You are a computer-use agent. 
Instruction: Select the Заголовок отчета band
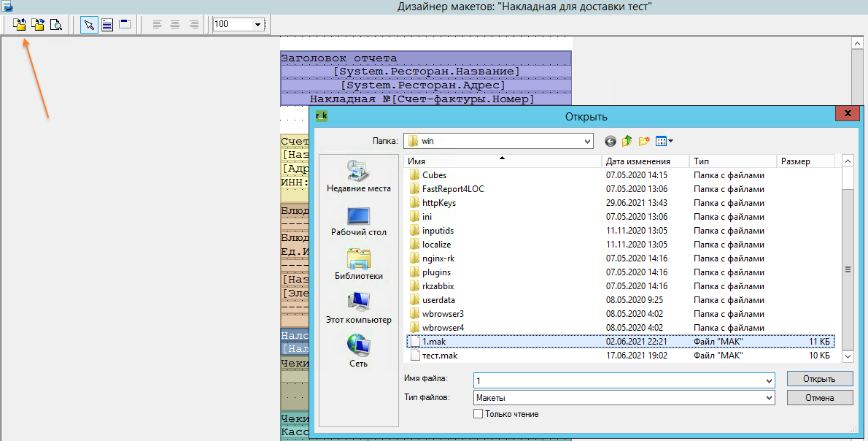(x=426, y=58)
